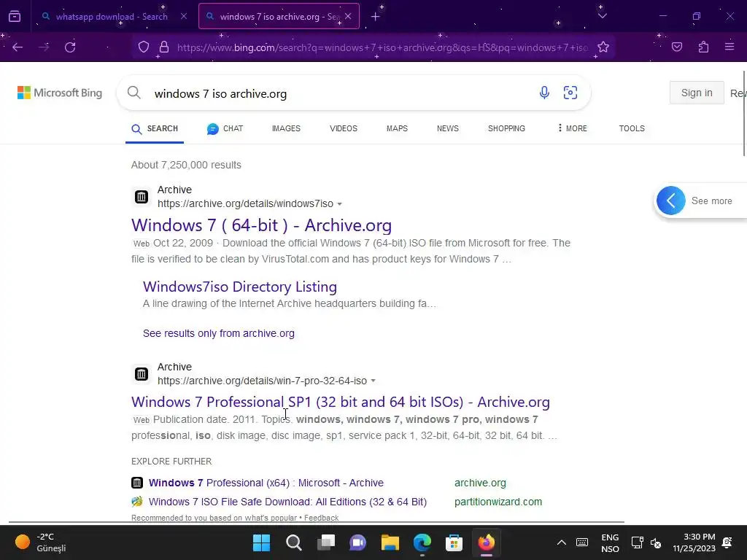The image size is (747, 560).
Task: Open taskbar Search
Action: [293, 542]
